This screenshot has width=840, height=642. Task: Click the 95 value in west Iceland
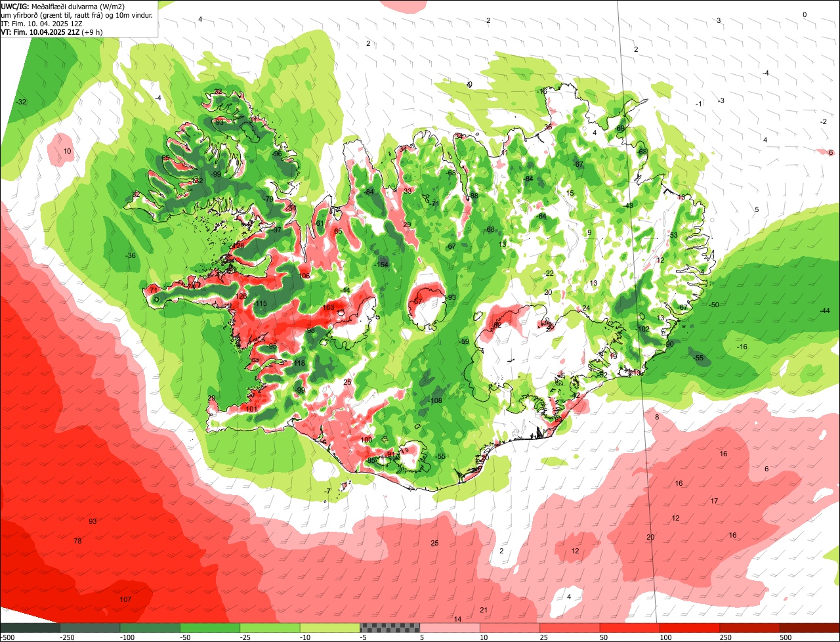tap(272, 346)
